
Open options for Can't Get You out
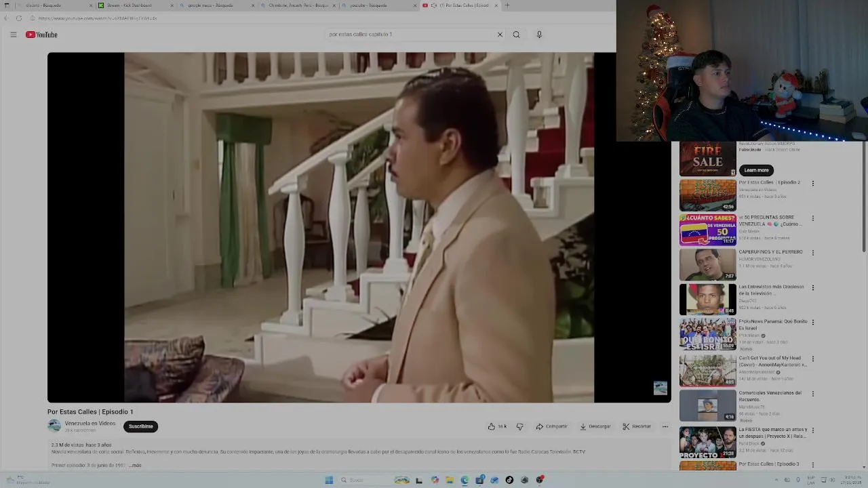[x=812, y=359]
